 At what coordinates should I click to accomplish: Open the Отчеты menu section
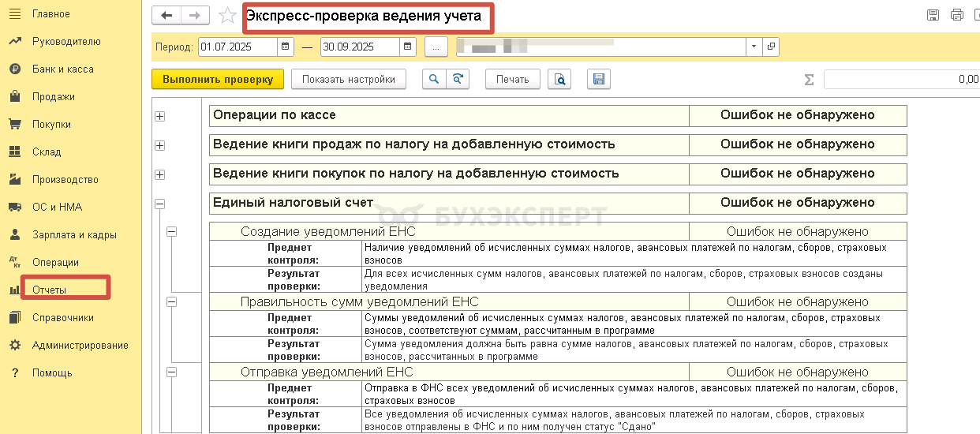tap(49, 290)
